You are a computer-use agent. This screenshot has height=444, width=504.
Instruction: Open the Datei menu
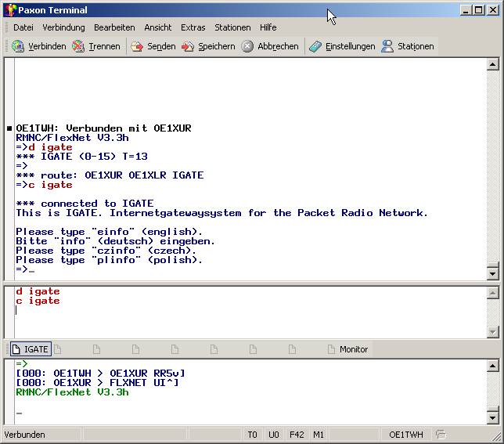(23, 27)
